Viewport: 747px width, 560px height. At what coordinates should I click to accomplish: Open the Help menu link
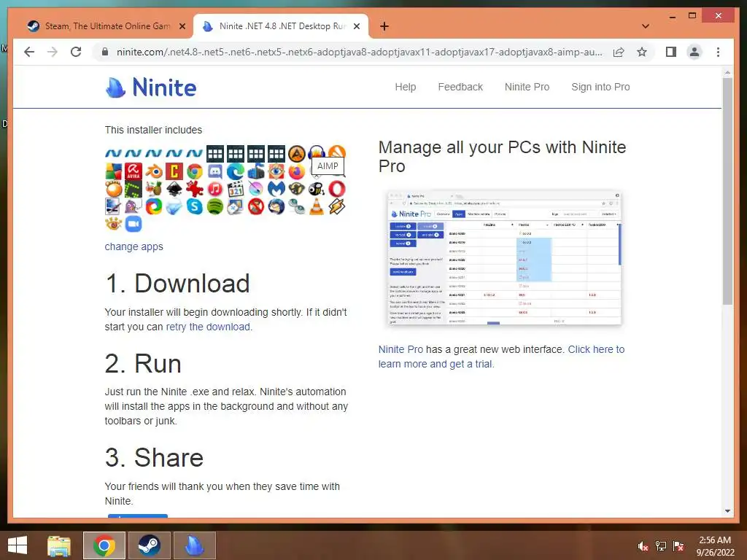pyautogui.click(x=406, y=87)
